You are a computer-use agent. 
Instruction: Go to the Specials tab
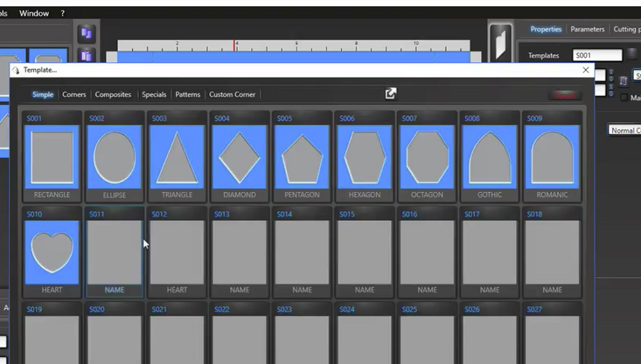point(154,94)
